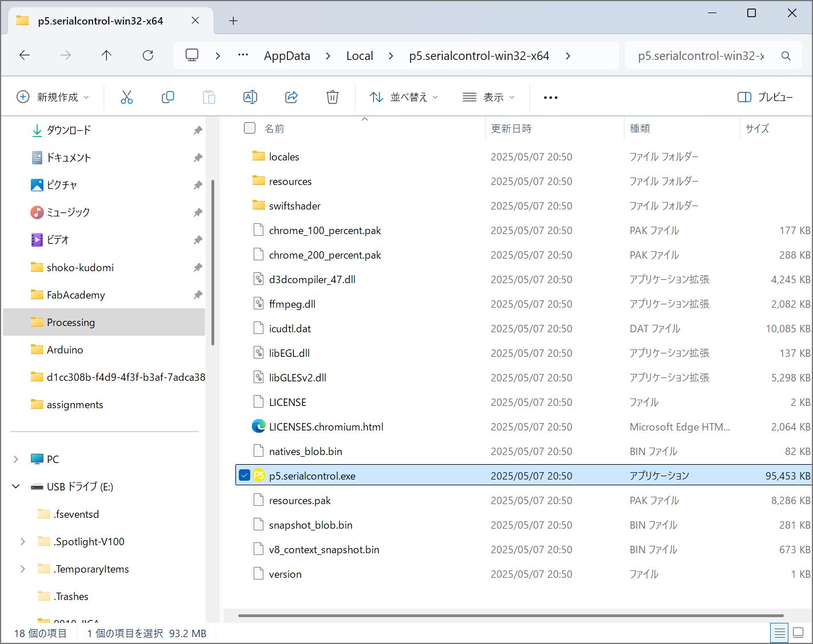Select the natives_blob.bin file
The image size is (813, 644).
pos(523,451)
